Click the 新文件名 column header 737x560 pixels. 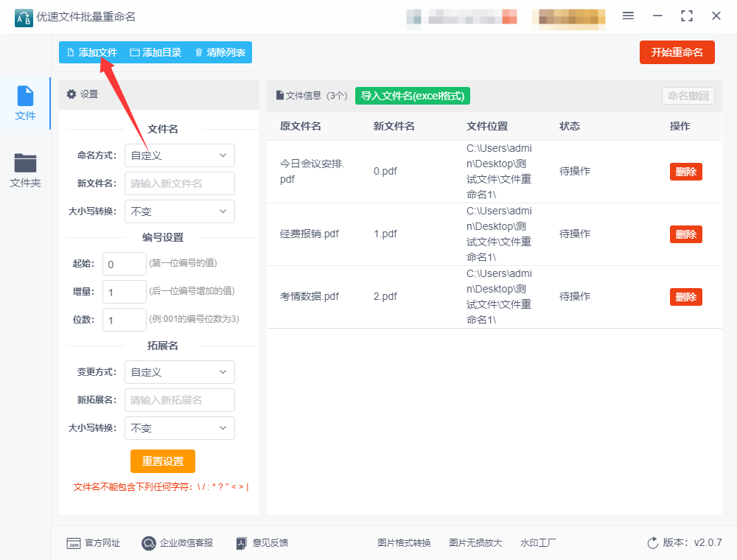[x=394, y=126]
